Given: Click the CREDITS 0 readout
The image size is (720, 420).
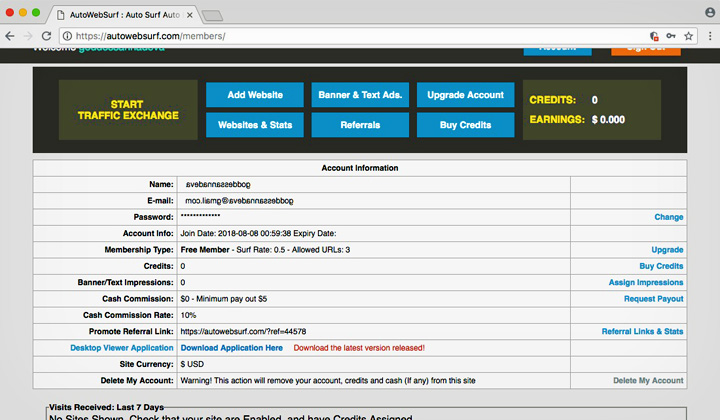Looking at the screenshot, I should (x=563, y=100).
